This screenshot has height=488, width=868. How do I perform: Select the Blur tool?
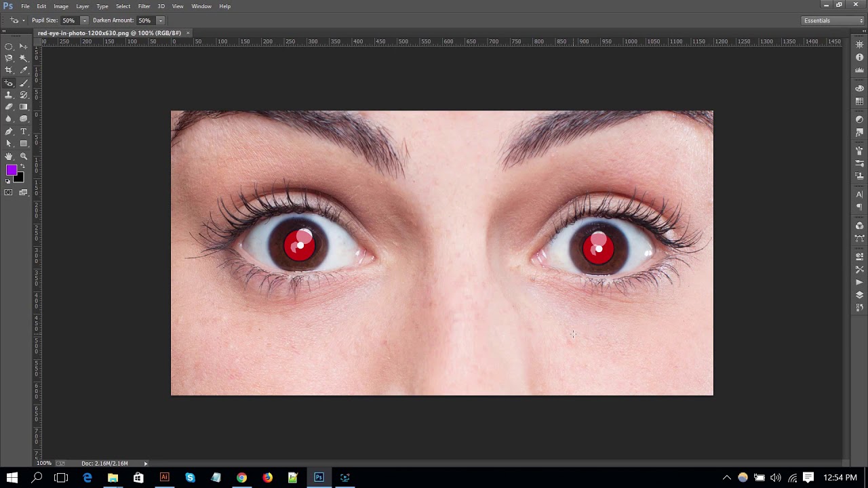[9, 119]
